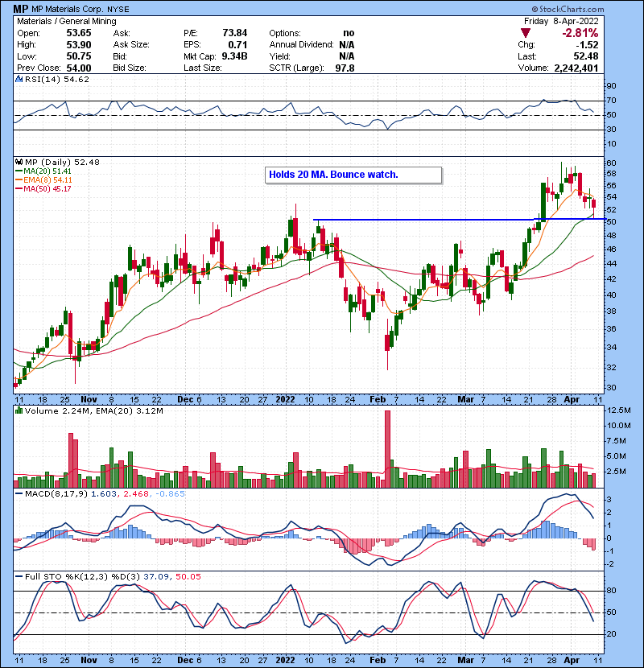Viewport: 644px width, 668px height.
Task: Click the Open value 53.65
Action: point(79,33)
